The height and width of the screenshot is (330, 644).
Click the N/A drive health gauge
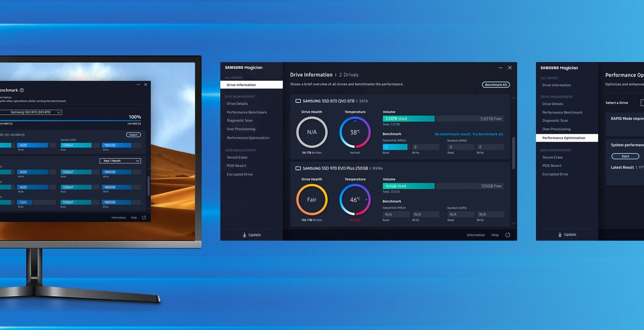click(x=312, y=132)
